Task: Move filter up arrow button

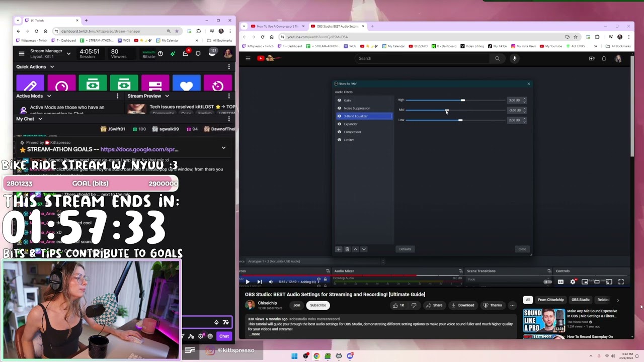Action: (355, 249)
